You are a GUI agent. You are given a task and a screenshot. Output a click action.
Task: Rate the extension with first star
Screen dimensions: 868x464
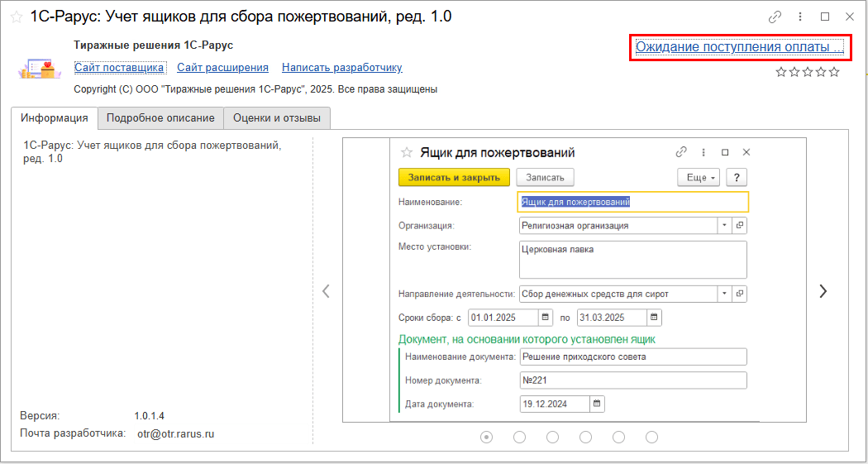click(781, 72)
